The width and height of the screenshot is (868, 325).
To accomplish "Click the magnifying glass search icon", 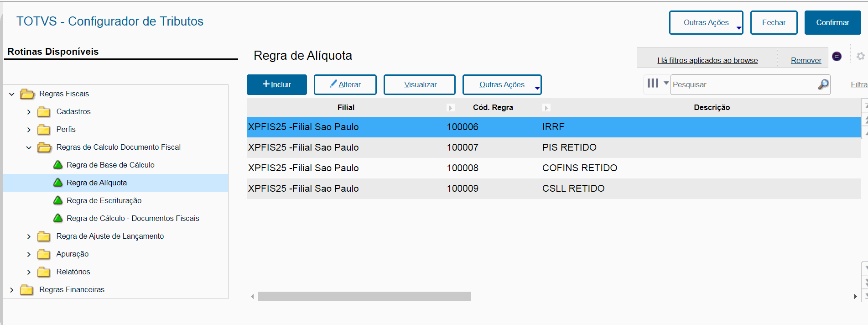I will coord(823,84).
